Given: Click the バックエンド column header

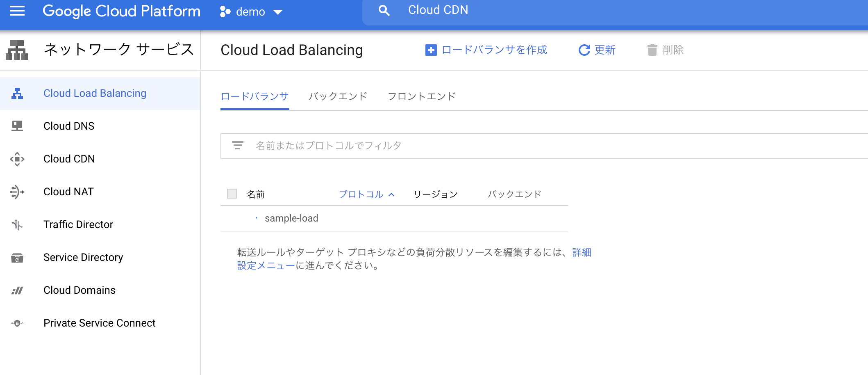Looking at the screenshot, I should (515, 194).
